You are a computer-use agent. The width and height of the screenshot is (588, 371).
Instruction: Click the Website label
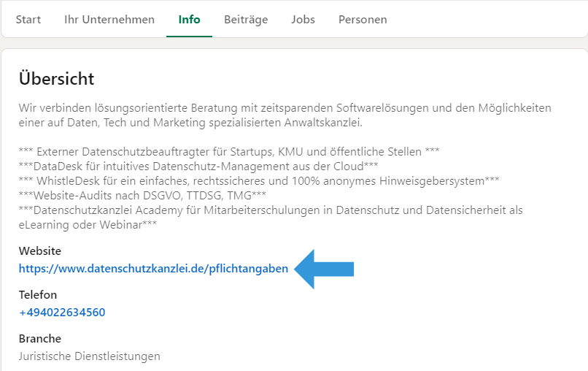[x=39, y=250]
